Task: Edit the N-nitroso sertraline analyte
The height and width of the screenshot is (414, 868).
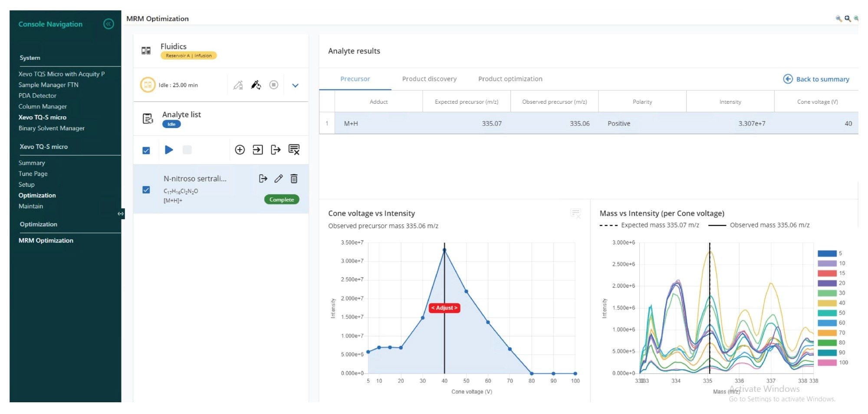Action: point(279,178)
